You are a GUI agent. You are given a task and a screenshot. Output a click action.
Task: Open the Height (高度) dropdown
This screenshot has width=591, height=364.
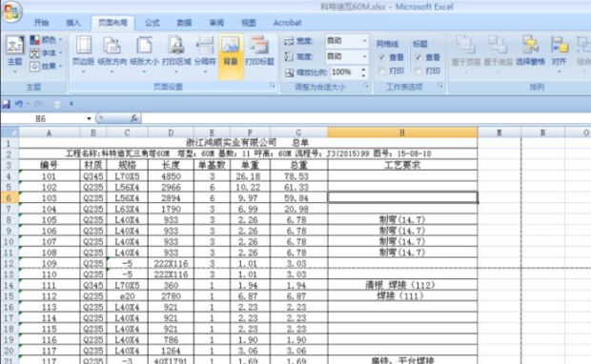[364, 56]
